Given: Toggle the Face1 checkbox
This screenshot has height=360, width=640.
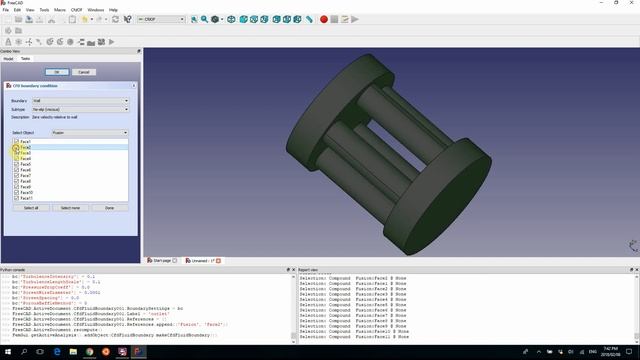Looking at the screenshot, I should pos(17,141).
